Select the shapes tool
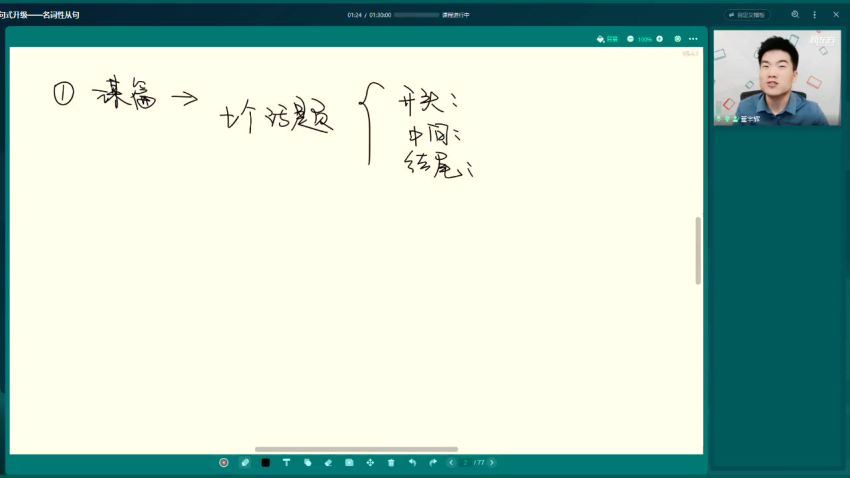 pos(307,463)
